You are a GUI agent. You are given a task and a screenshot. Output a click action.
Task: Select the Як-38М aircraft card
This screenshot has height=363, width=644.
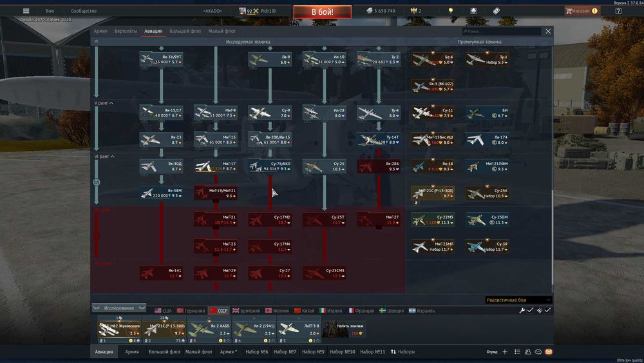[x=162, y=193]
